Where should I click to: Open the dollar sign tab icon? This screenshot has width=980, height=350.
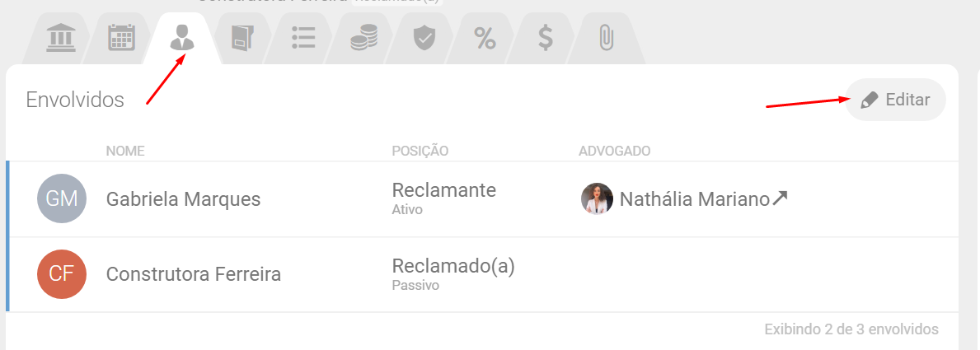(x=545, y=38)
